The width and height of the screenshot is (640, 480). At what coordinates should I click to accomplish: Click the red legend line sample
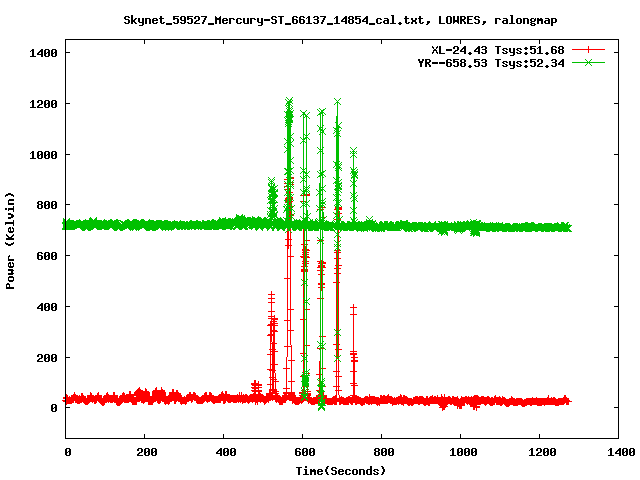[588, 50]
